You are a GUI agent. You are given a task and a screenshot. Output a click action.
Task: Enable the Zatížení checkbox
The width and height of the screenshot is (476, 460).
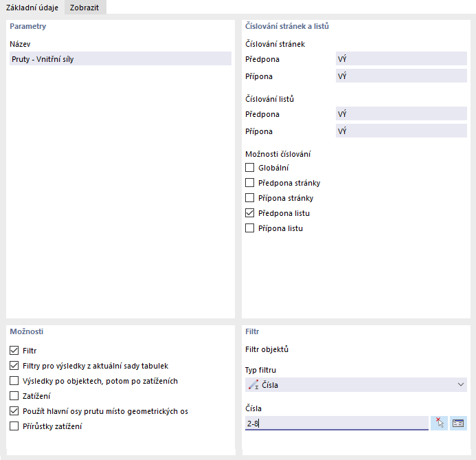point(14,396)
